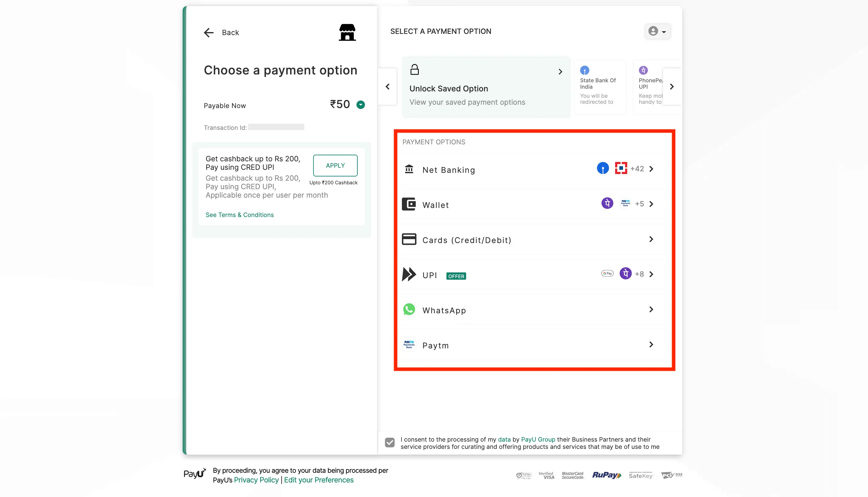Viewport: 868px width, 497px height.
Task: Open Unlock Saved Option chevron
Action: tap(560, 72)
